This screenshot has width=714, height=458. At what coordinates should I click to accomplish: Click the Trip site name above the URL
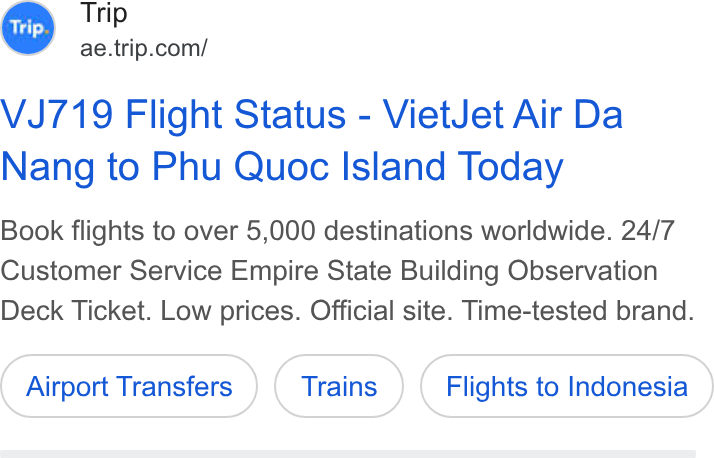point(104,13)
